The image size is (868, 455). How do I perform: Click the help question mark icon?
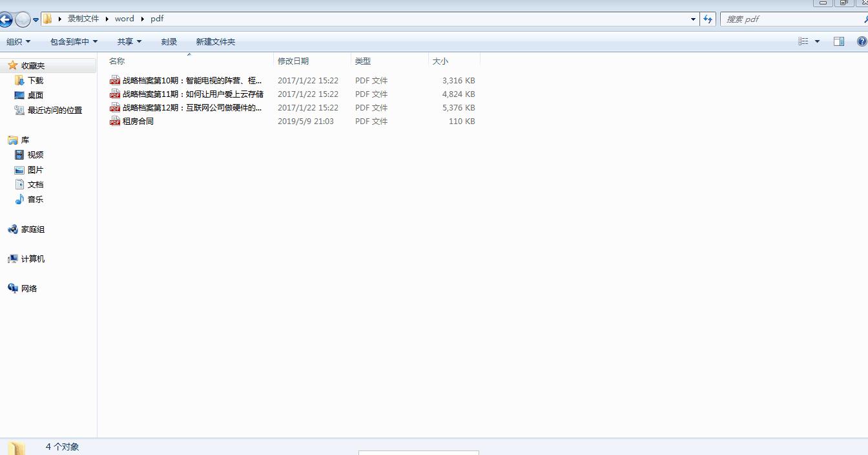[862, 41]
